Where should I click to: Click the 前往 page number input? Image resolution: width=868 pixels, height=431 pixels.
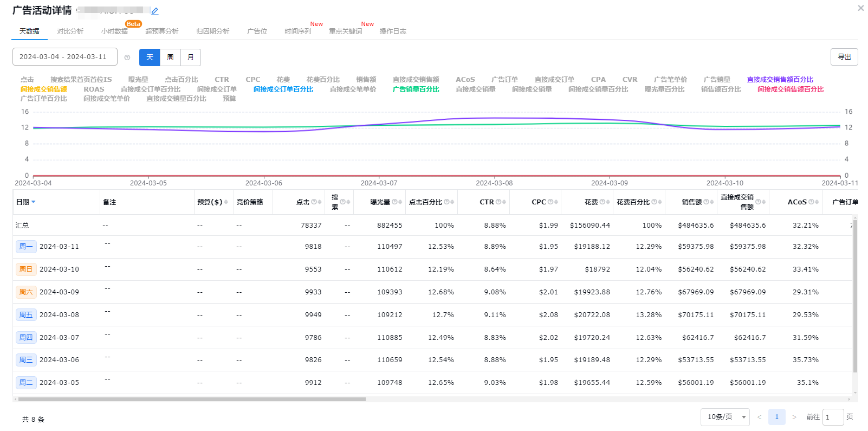coord(833,417)
